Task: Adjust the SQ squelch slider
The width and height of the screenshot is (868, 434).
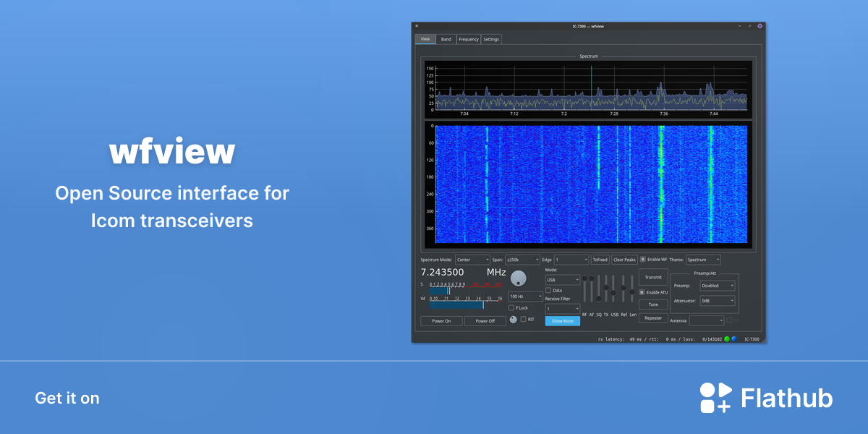Action: [x=599, y=289]
